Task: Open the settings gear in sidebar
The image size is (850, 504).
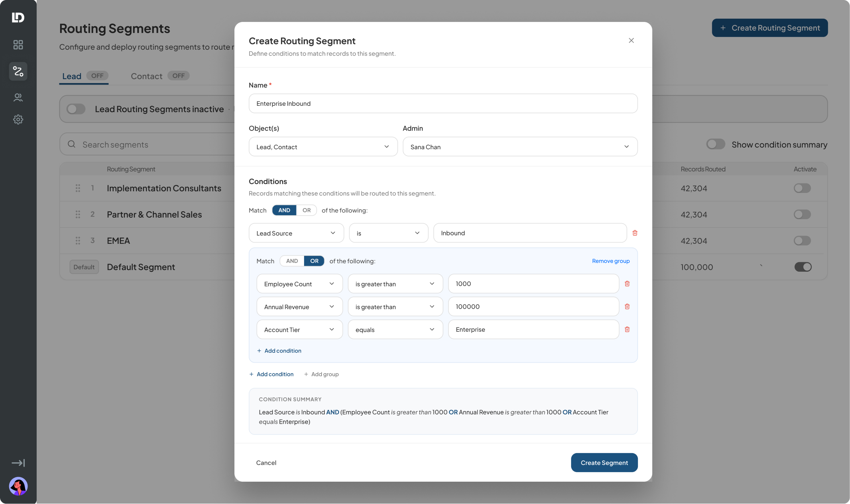Action: [x=18, y=119]
